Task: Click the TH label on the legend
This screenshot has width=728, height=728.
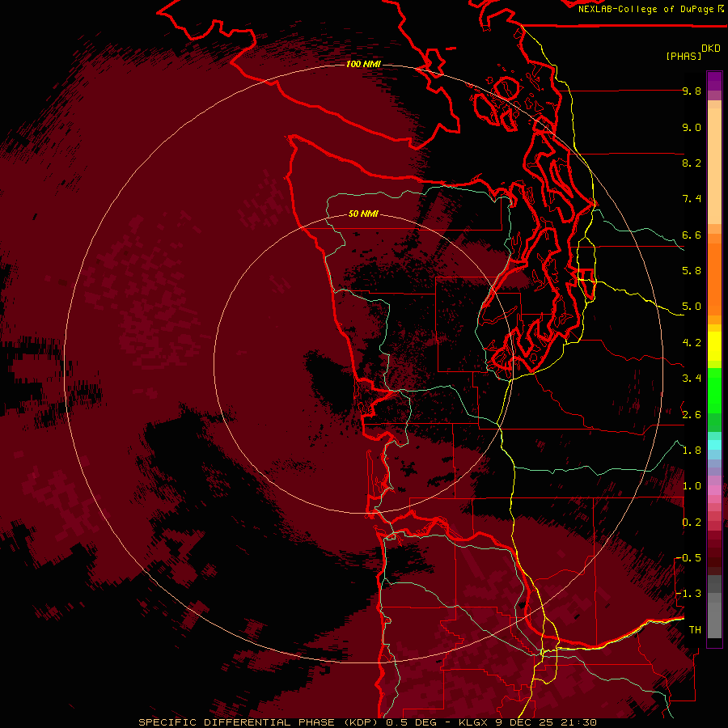Action: 695,630
